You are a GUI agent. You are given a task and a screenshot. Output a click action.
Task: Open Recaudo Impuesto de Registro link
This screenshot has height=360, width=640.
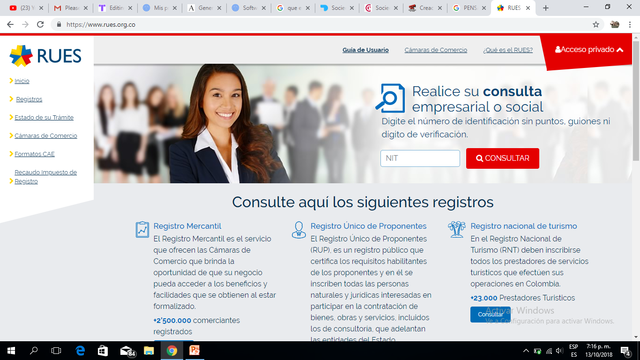click(46, 177)
